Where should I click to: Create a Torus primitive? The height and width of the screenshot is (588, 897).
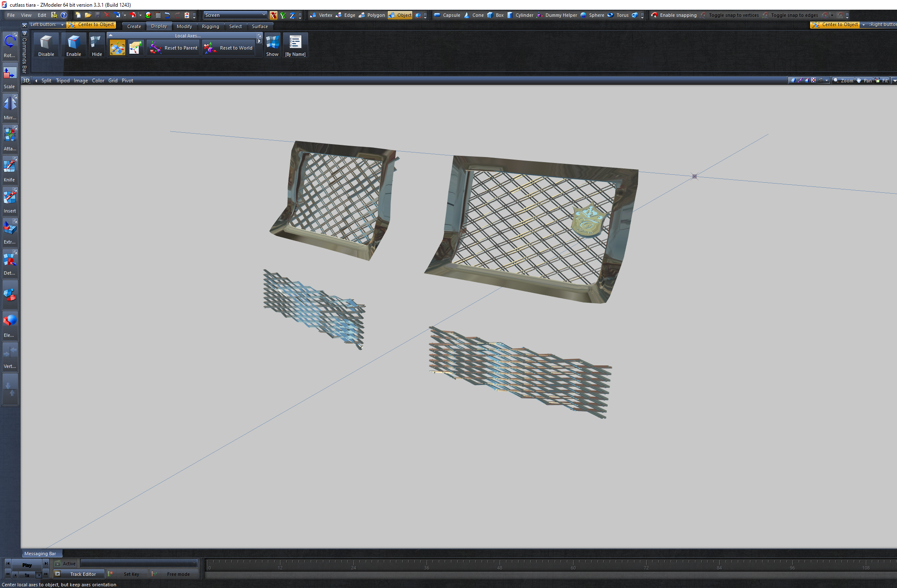point(618,15)
